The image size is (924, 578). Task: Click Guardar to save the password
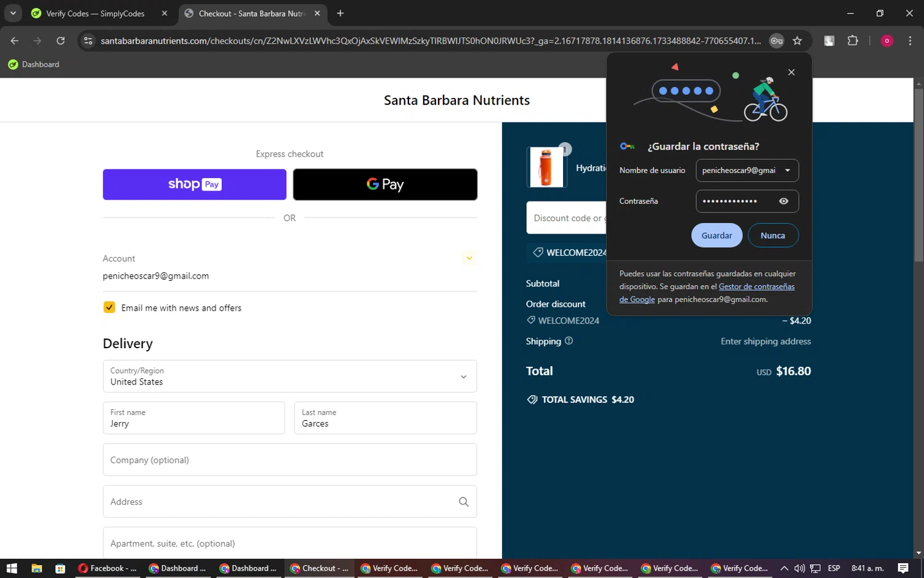pyautogui.click(x=716, y=235)
